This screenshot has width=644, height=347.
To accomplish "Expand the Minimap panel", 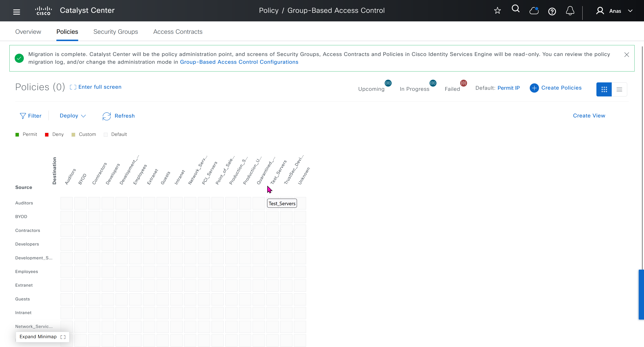I will click(x=42, y=337).
